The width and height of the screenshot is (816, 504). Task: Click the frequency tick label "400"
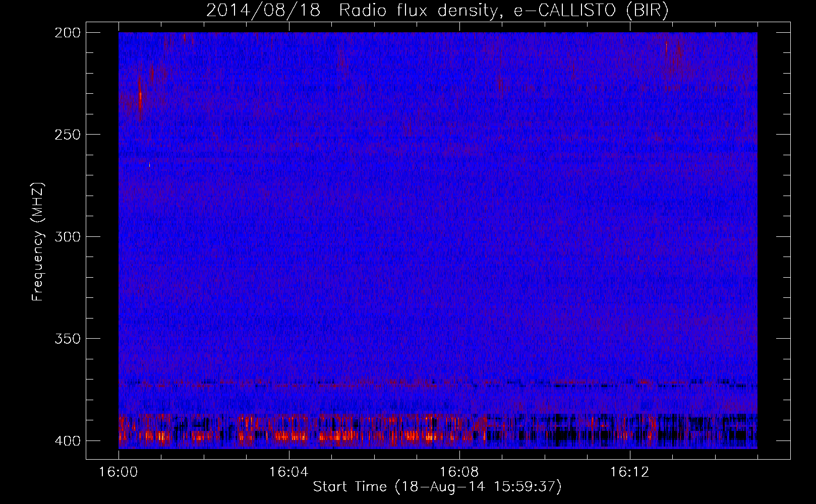pyautogui.click(x=67, y=440)
